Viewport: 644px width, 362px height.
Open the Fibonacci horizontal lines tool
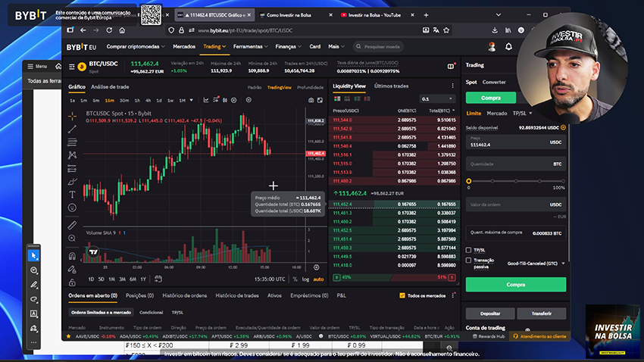click(72, 142)
